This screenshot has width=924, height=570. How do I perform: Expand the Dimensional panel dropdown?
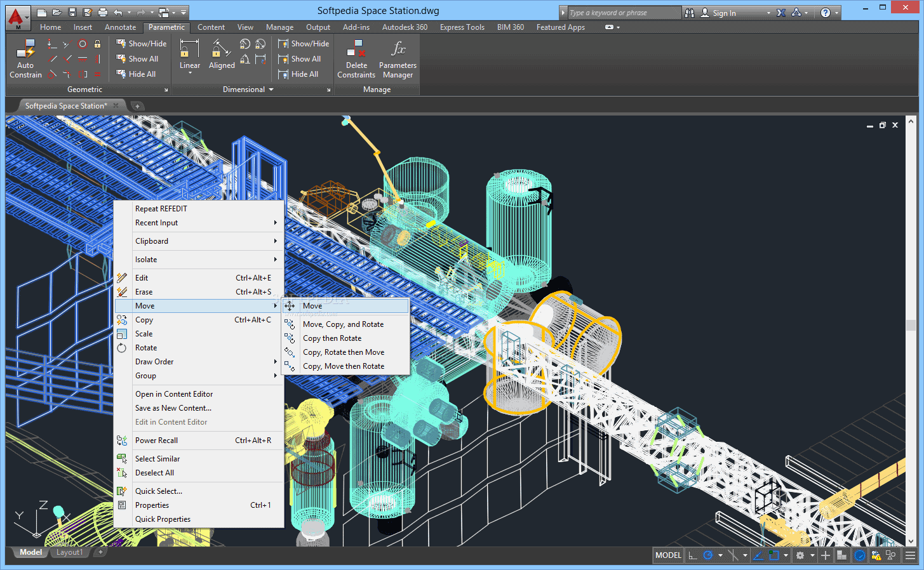[x=271, y=89]
